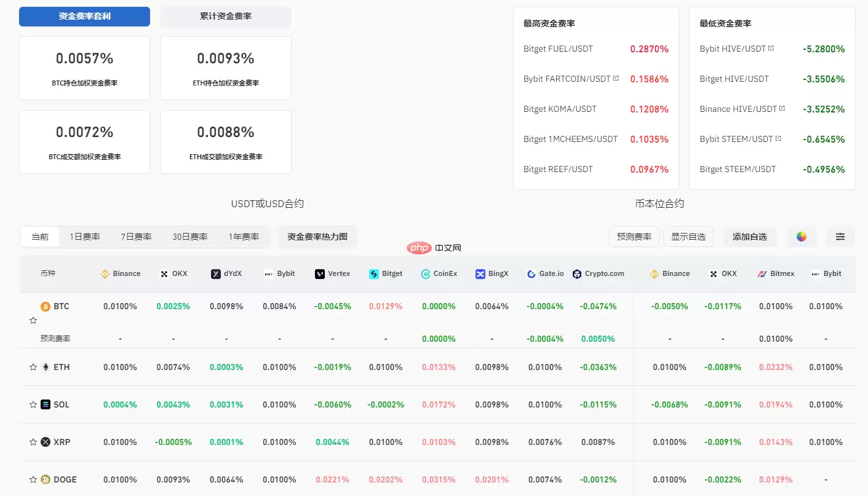Toggle favorite star for BTC
This screenshot has width=868, height=496.
33,320
